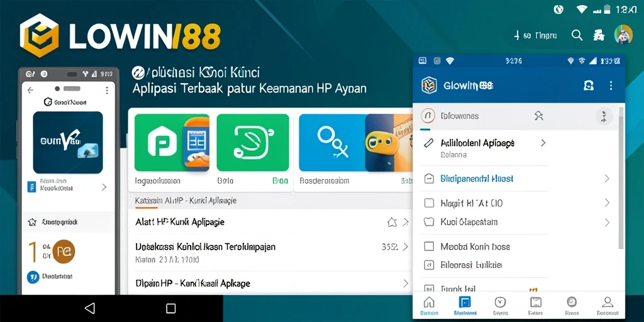
Task: Expand chevron on Hlegit Kl At OlO row
Action: click(x=607, y=203)
